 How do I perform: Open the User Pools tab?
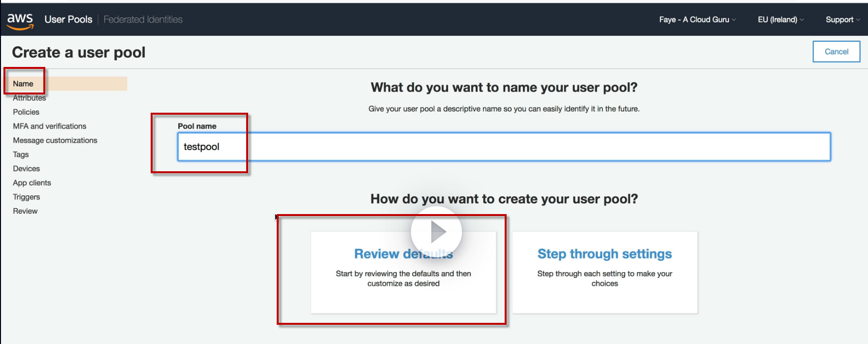pyautogui.click(x=68, y=19)
